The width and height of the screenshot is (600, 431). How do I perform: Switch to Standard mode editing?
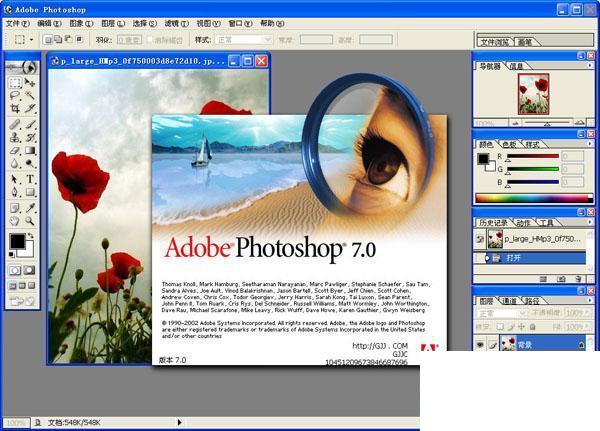tap(15, 271)
